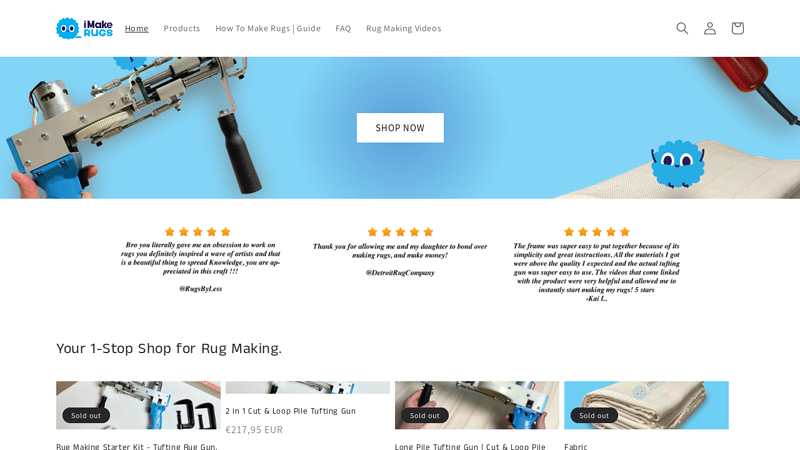Open the account login icon
This screenshot has height=450, width=800.
(x=710, y=28)
